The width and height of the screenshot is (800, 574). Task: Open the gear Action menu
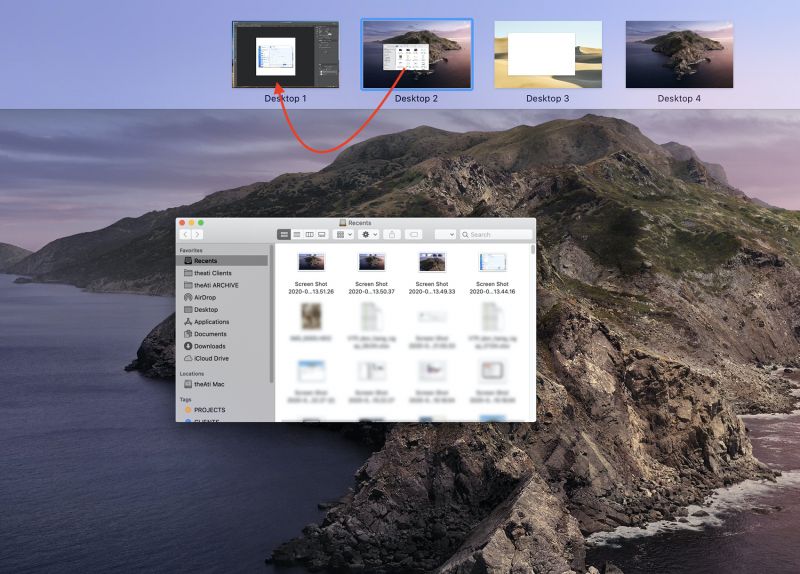pos(369,234)
